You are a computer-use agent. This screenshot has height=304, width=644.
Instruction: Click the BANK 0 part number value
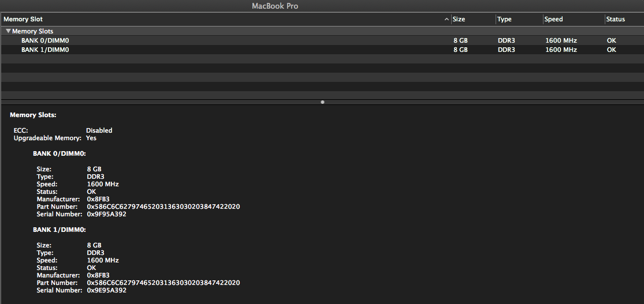click(163, 207)
